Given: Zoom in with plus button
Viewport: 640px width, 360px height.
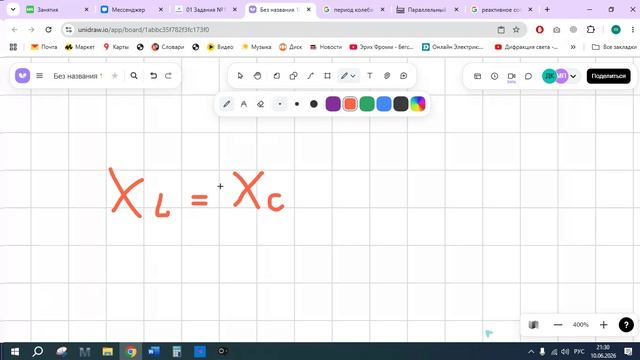Looking at the screenshot, I should tap(604, 325).
